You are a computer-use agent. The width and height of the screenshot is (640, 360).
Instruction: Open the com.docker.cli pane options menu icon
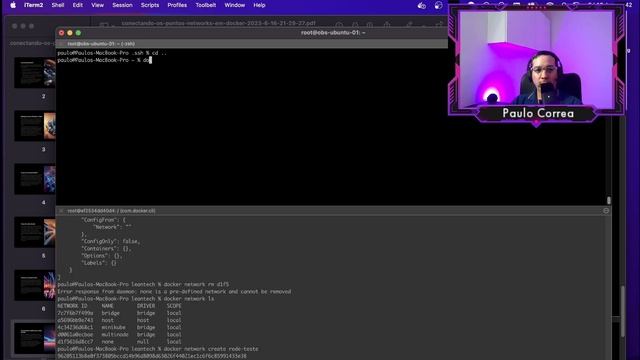(x=606, y=211)
